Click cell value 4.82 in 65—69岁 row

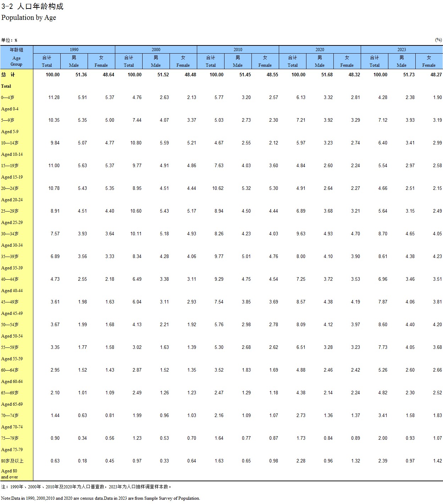tap(383, 393)
